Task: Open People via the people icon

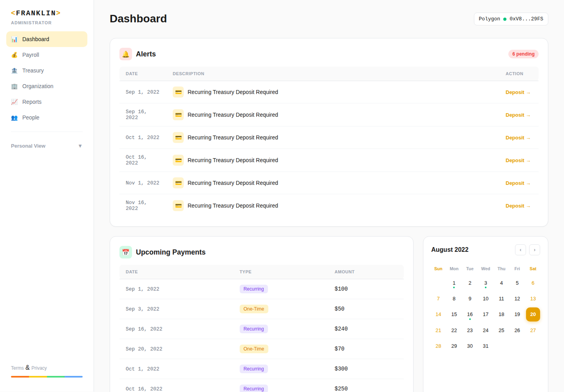Action: 14,117
